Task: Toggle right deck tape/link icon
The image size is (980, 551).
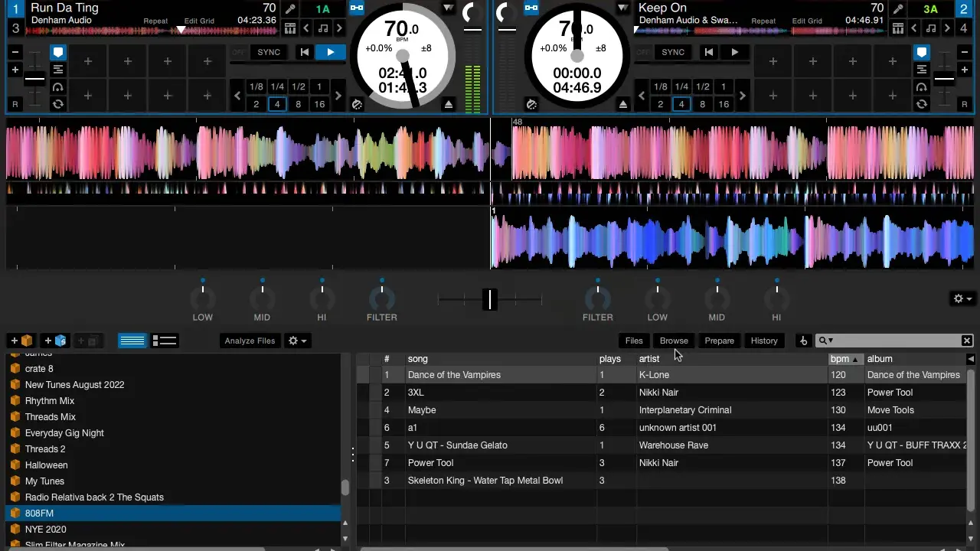Action: point(531,8)
